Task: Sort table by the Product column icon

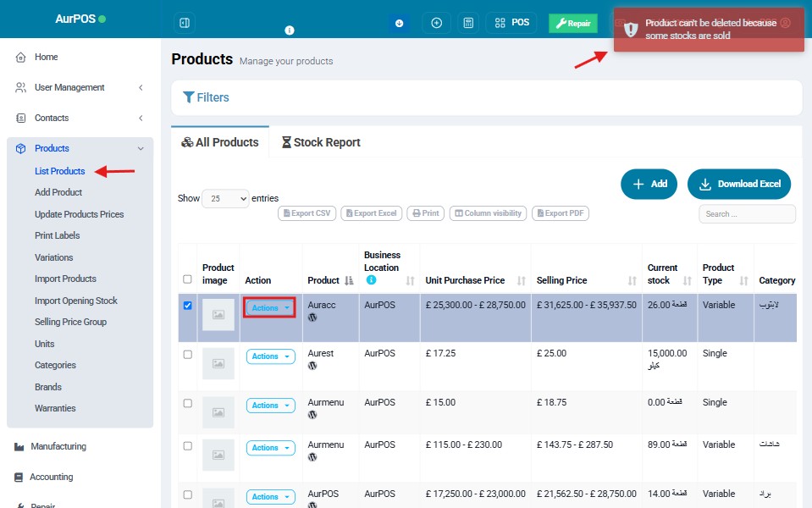Action: [349, 280]
